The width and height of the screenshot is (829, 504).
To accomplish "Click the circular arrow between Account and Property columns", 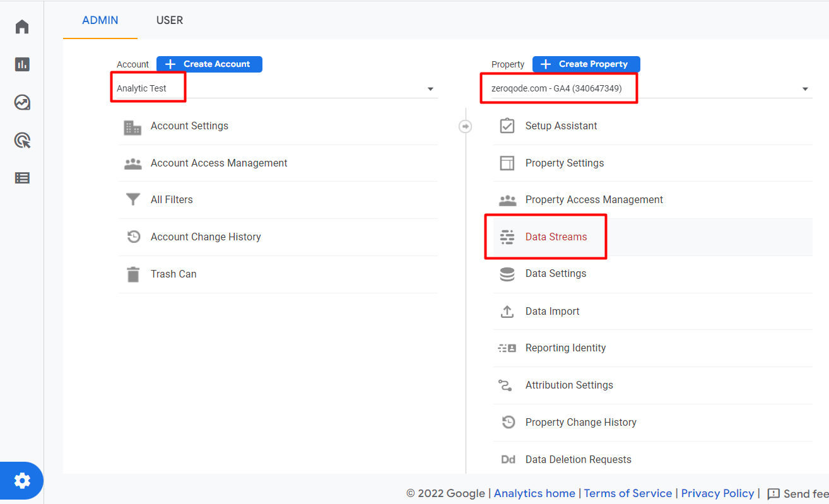I will coord(465,127).
